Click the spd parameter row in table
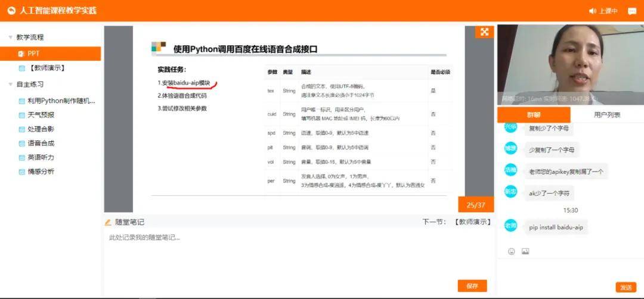 [358, 133]
